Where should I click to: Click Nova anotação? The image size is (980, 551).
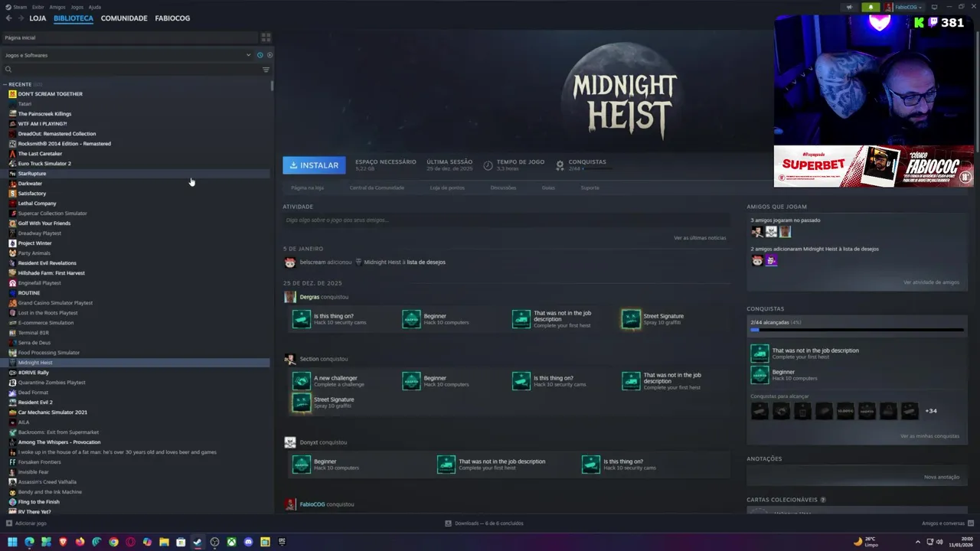tap(942, 477)
